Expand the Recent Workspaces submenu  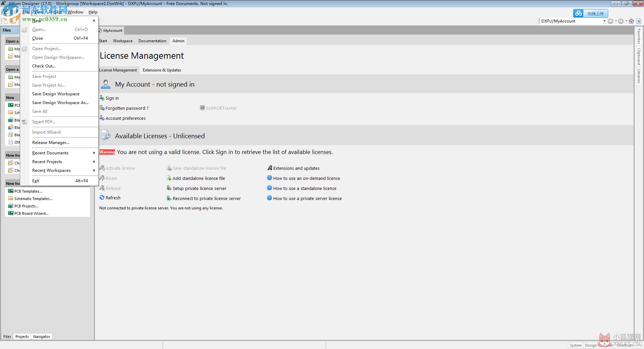(94, 170)
